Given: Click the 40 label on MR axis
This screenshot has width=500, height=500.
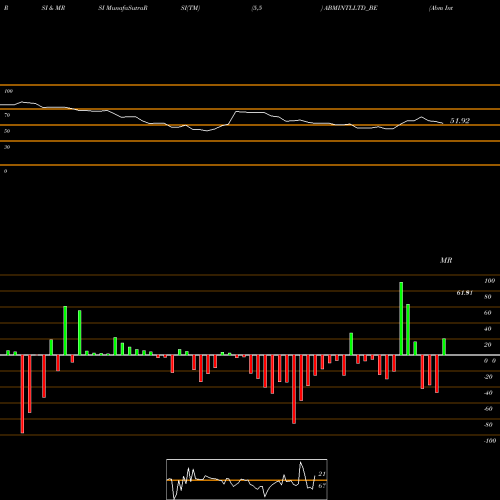Looking at the screenshot, I should (x=488, y=329).
